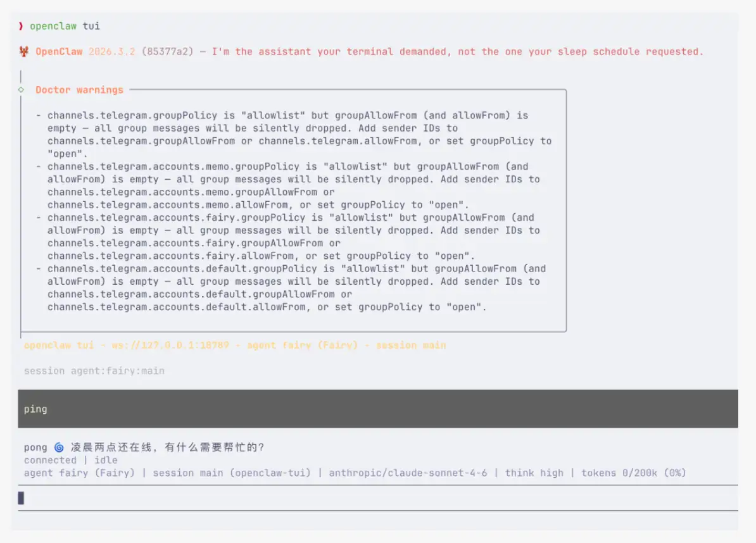Click 'channels.telegram.accounts.default.groupAllowFrom or' line

click(x=199, y=294)
